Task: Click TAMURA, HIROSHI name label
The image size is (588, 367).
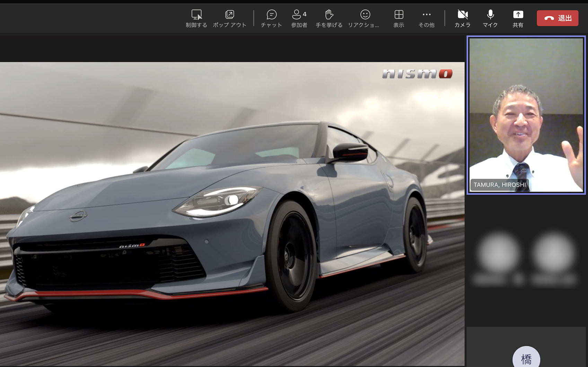Action: (499, 185)
